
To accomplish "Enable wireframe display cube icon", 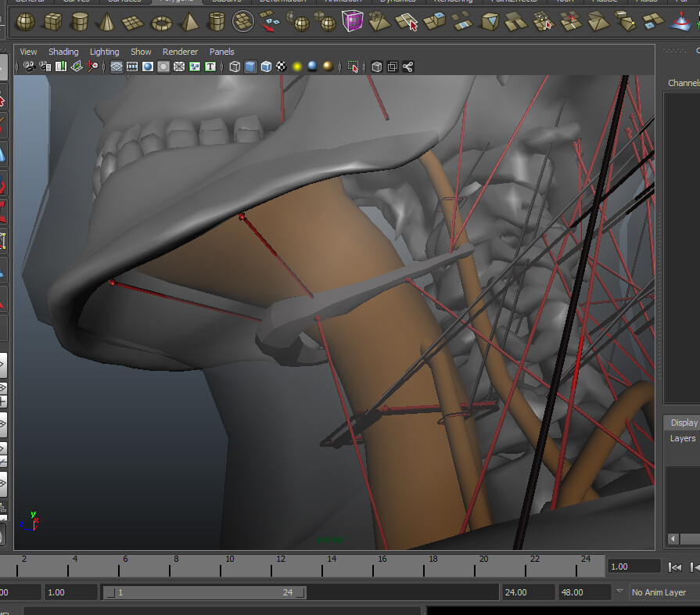I will tap(235, 67).
